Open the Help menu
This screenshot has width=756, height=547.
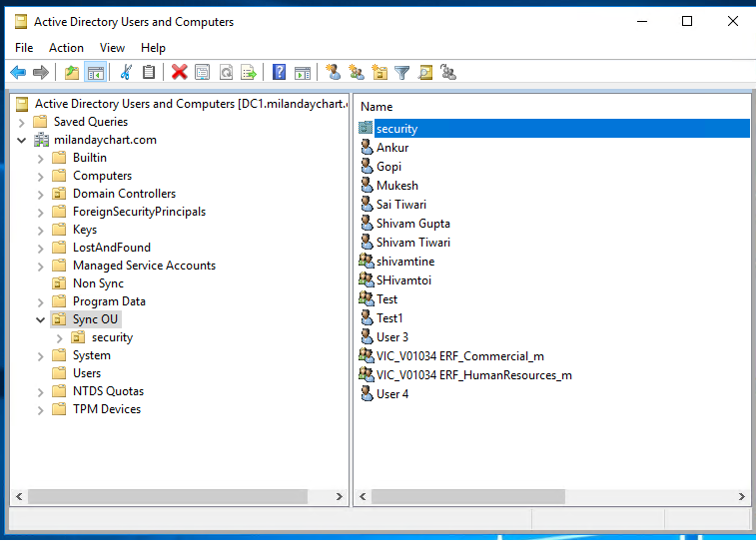point(153,48)
